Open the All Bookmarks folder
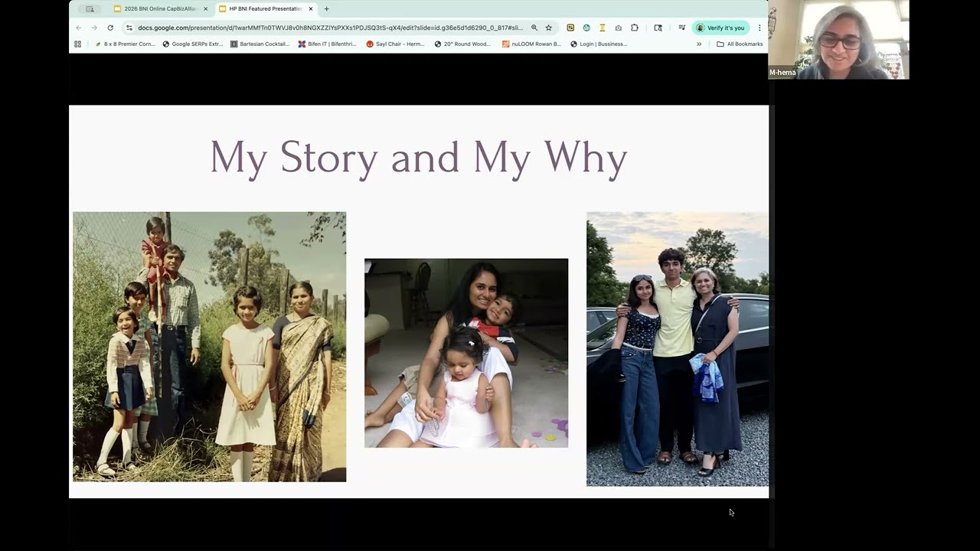 740,44
